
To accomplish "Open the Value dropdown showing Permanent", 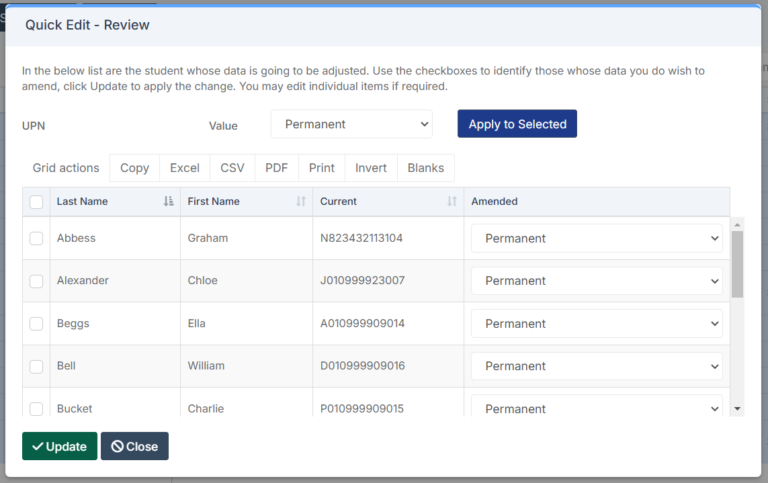I will 351,124.
